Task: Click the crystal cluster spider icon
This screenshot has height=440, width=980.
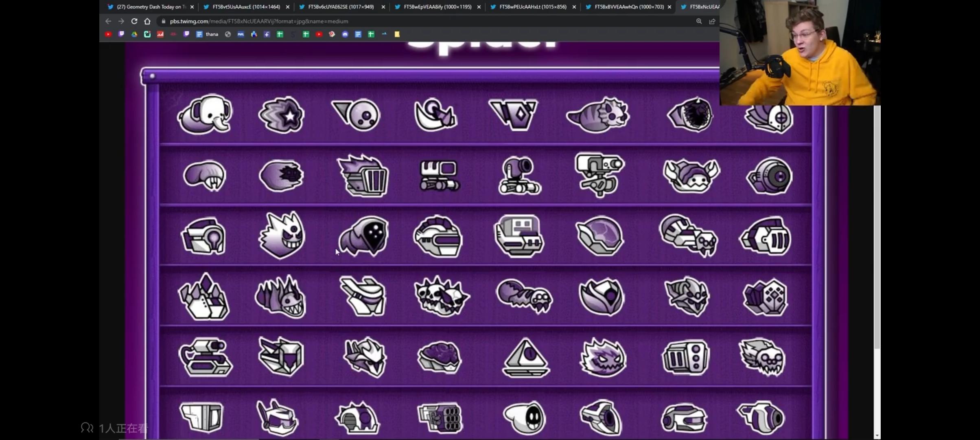Action: [204, 297]
